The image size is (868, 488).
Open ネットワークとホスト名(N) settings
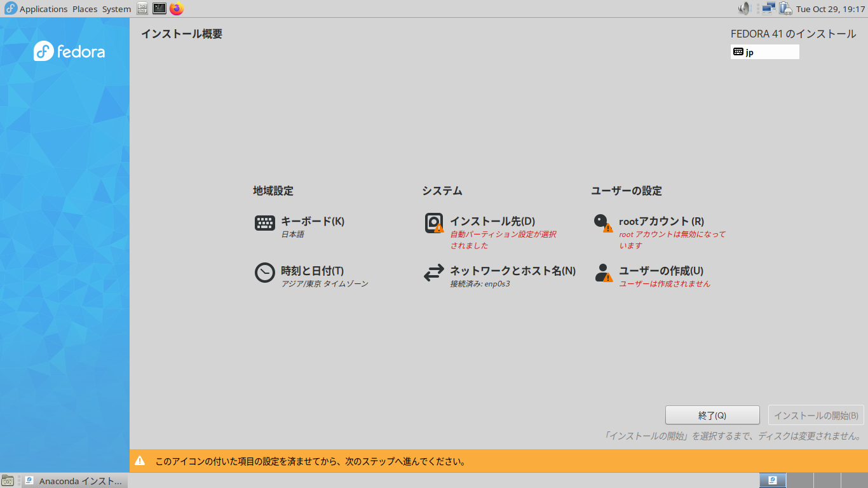tap(513, 271)
